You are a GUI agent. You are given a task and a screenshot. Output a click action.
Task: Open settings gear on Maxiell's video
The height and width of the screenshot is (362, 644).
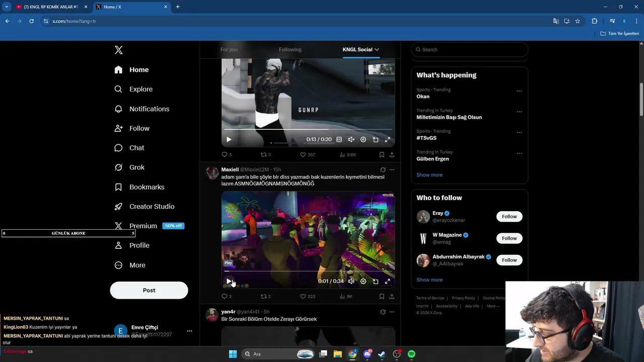(x=363, y=281)
